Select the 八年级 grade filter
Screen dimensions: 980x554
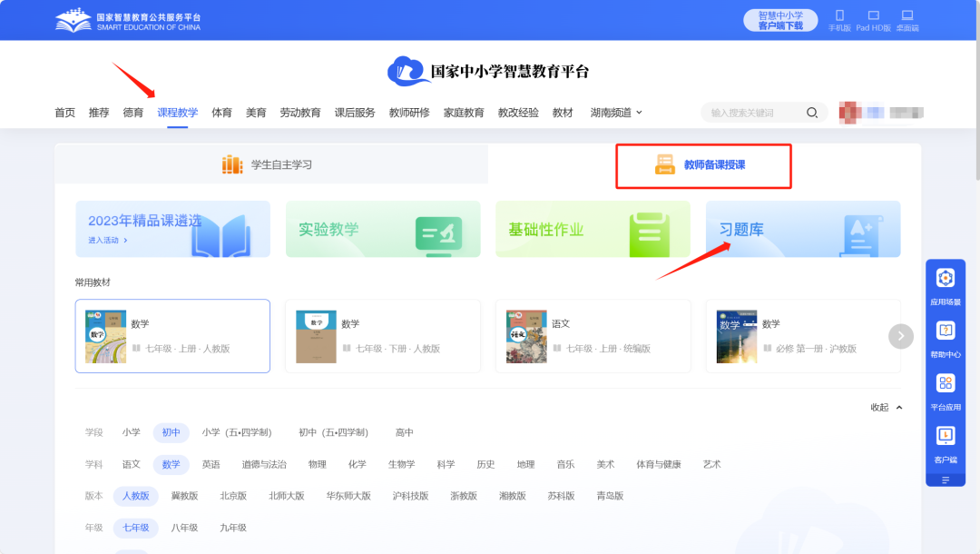(186, 527)
